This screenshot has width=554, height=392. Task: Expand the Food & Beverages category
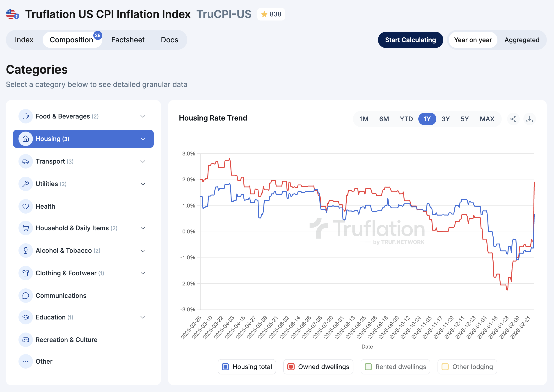[x=143, y=116]
